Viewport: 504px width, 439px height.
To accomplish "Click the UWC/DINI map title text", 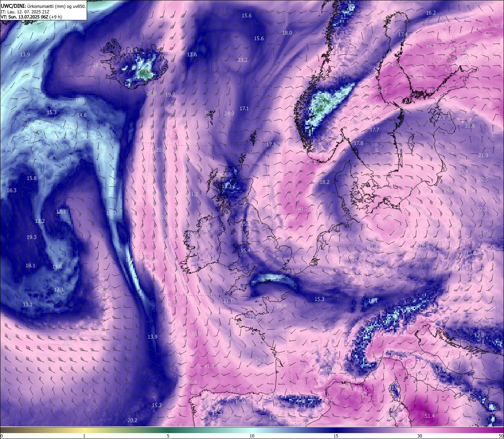I will click(x=43, y=6).
